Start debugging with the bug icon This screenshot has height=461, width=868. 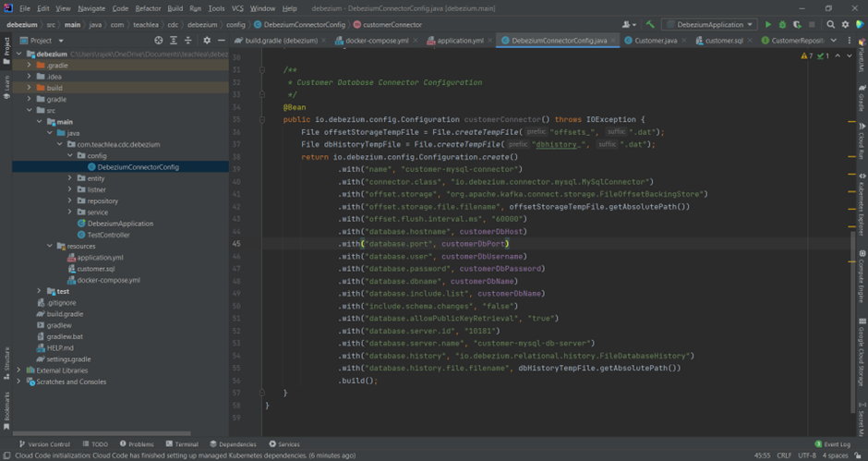point(782,24)
